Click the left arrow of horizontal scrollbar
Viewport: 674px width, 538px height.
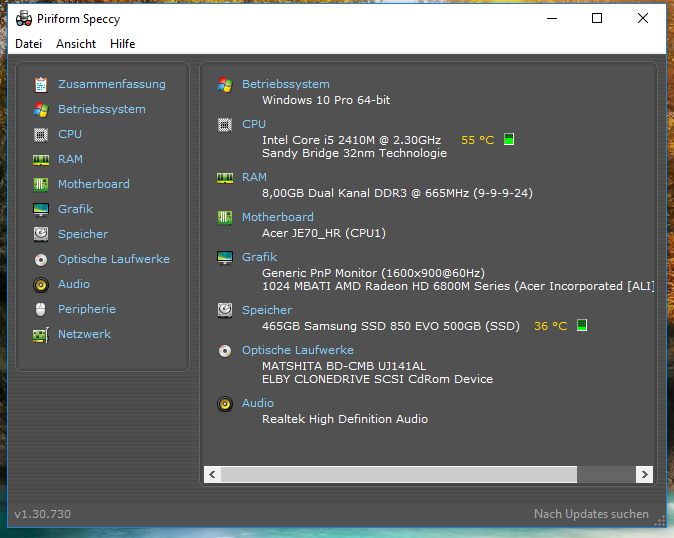212,474
